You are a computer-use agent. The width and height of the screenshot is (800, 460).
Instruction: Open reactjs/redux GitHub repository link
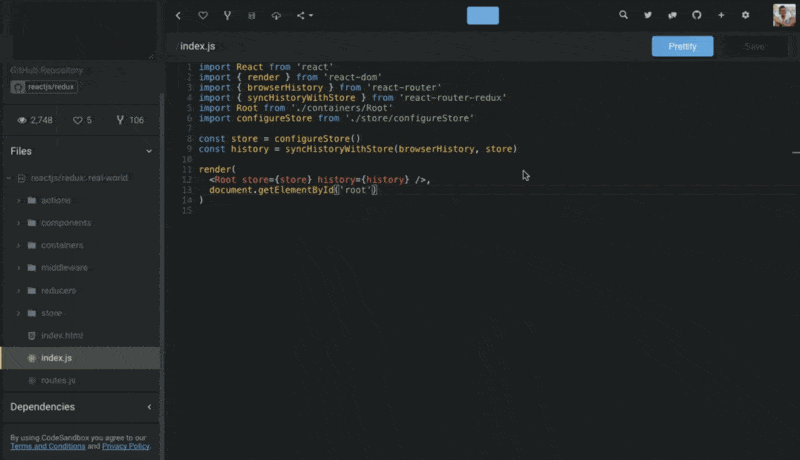[x=44, y=87]
